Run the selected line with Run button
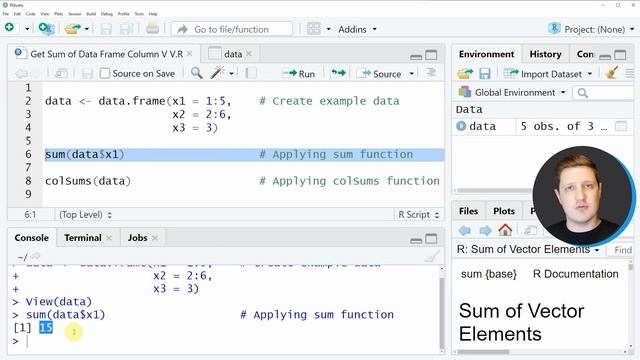 point(299,74)
